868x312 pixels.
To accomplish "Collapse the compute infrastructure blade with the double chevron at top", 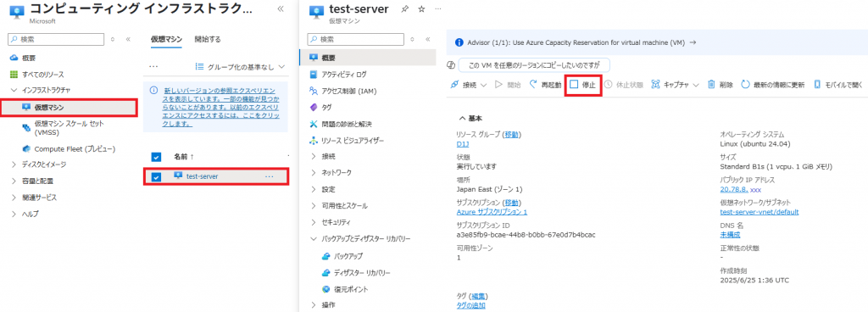I will 280,8.
